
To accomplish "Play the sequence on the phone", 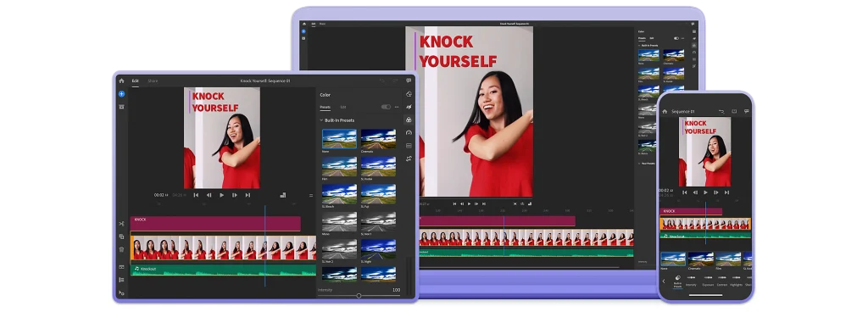I will tap(705, 192).
